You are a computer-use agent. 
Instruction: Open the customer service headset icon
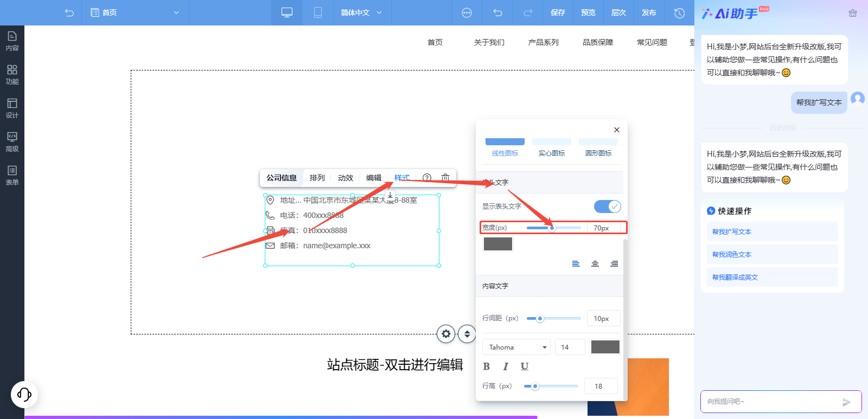pyautogui.click(x=24, y=394)
